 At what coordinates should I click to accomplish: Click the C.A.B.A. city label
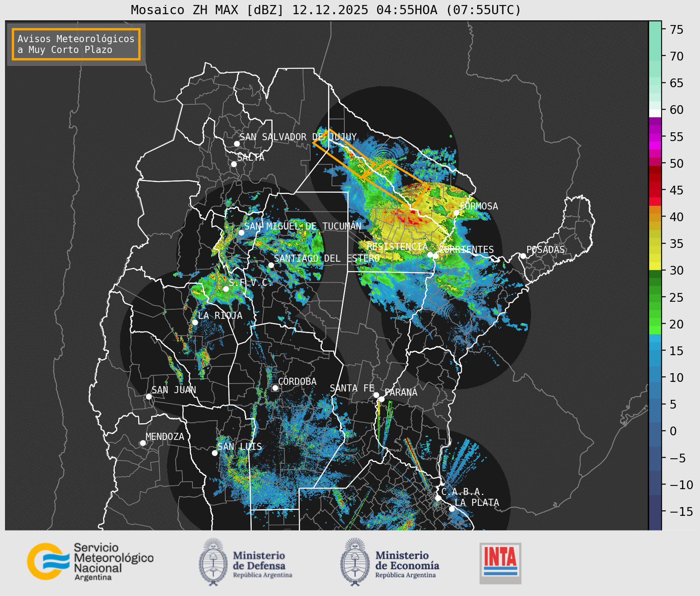tap(463, 492)
